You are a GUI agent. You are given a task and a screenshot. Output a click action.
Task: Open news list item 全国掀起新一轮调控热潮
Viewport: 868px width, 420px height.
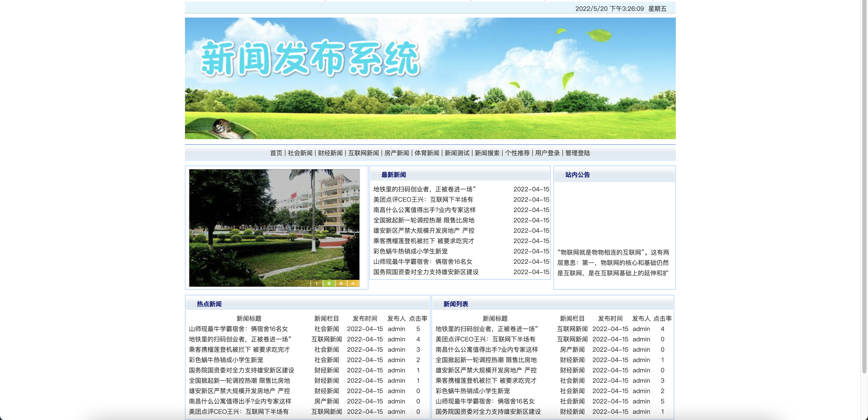point(486,360)
